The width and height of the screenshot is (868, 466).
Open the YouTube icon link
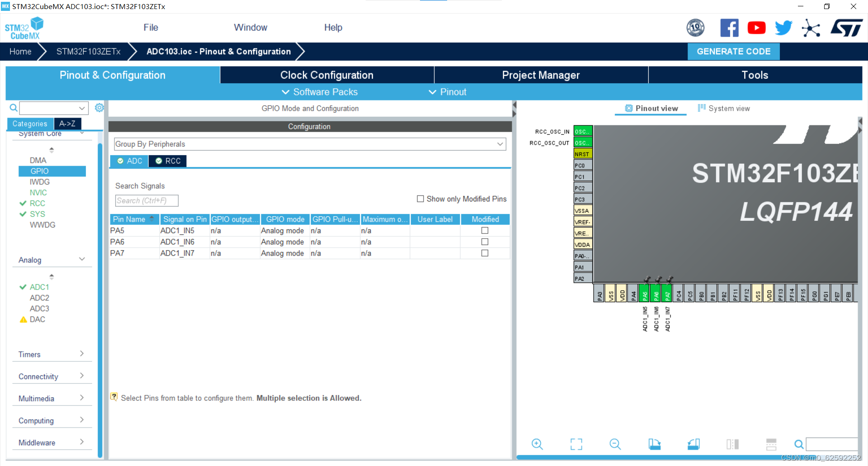click(x=756, y=28)
